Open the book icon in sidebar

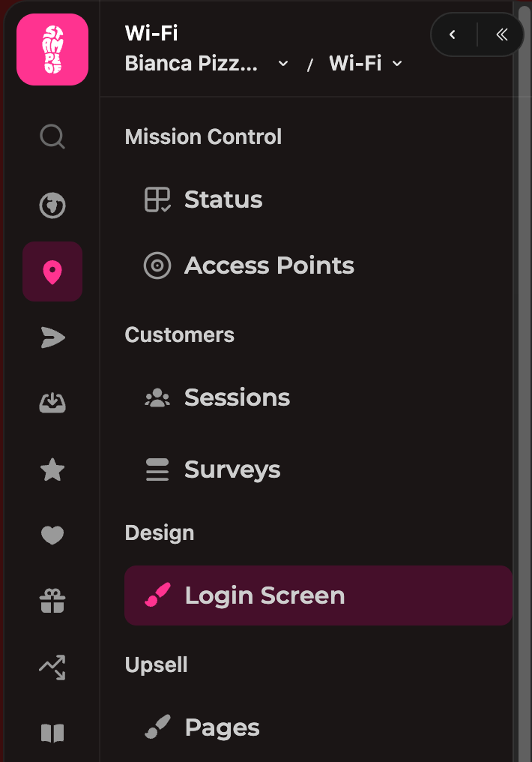click(52, 733)
